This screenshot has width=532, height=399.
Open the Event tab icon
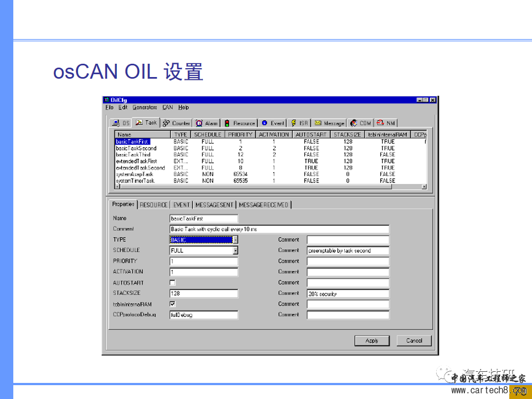pyautogui.click(x=265, y=123)
